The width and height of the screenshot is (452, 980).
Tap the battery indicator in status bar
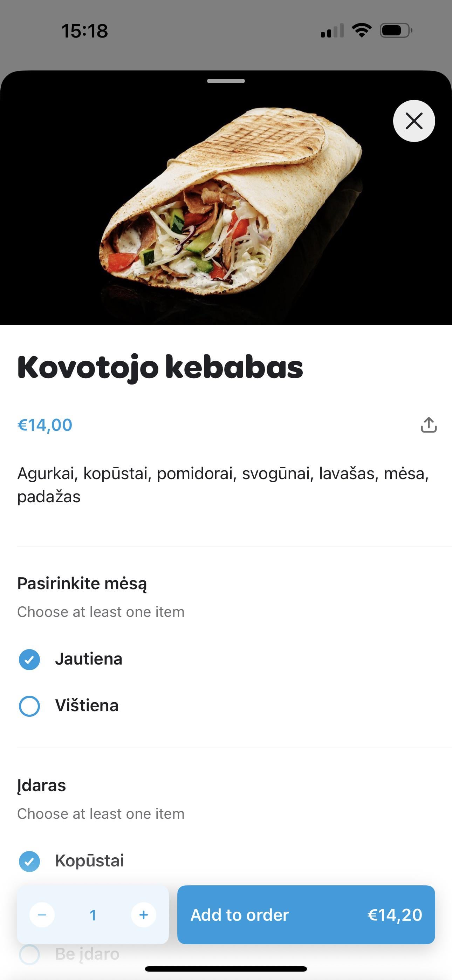click(x=396, y=30)
